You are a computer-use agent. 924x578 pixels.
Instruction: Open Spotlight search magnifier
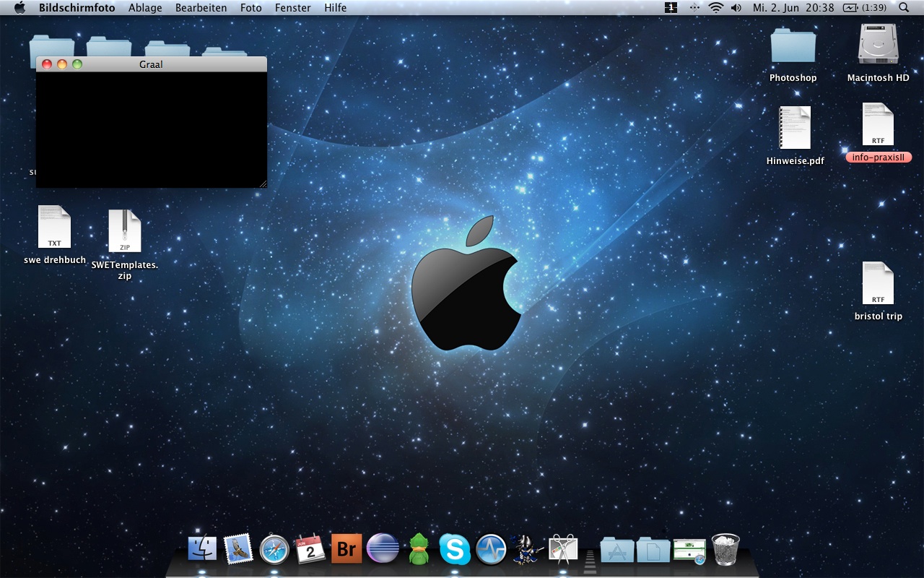905,7
